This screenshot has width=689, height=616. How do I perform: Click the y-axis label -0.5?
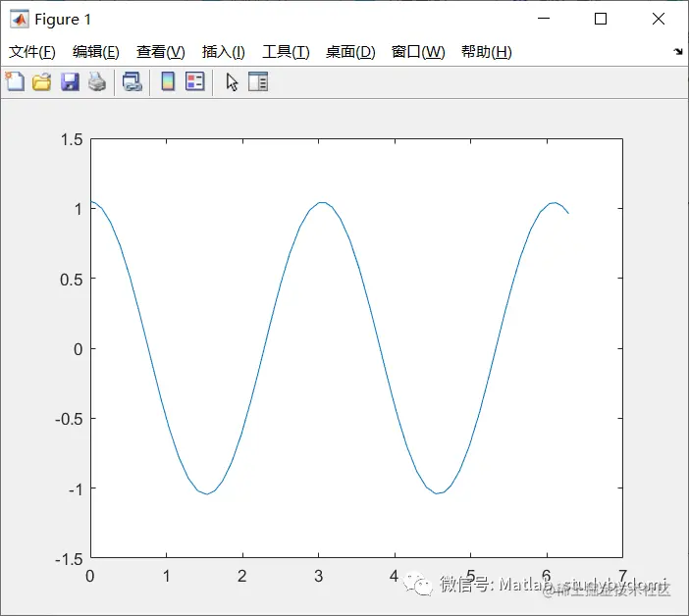(x=69, y=419)
